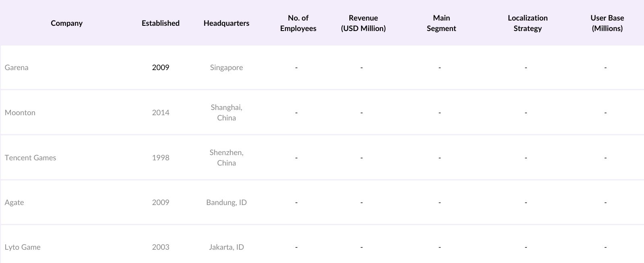The width and height of the screenshot is (644, 263).
Task: Click Garena's established year 2009
Action: point(161,68)
